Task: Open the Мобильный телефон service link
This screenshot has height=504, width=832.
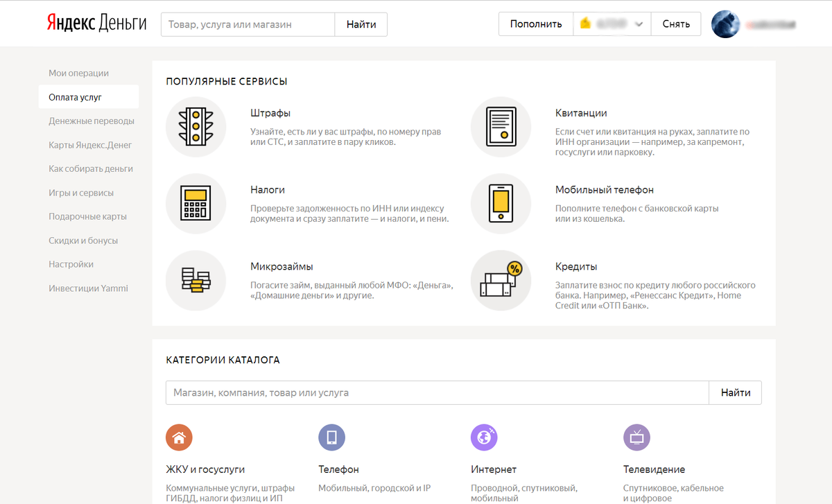Action: click(605, 189)
